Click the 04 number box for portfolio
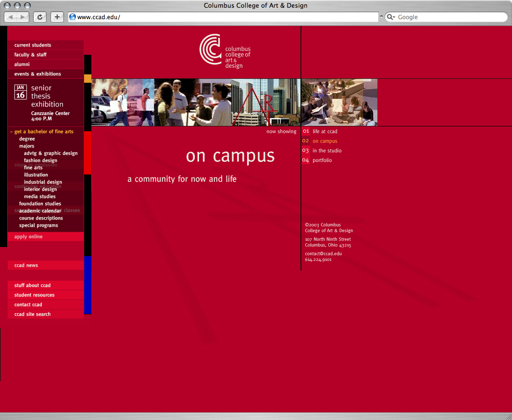The width and height of the screenshot is (512, 420). 306,160
